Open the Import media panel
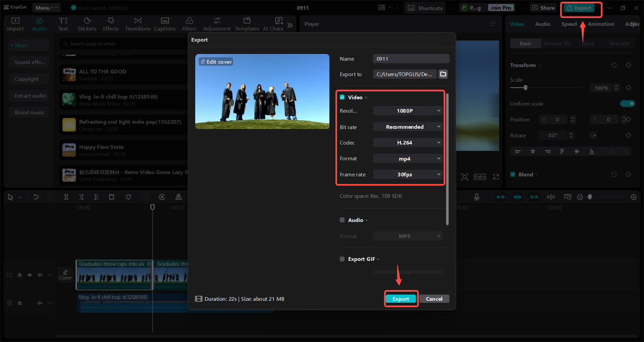Screen dimensions: 644x342 [x=15, y=24]
